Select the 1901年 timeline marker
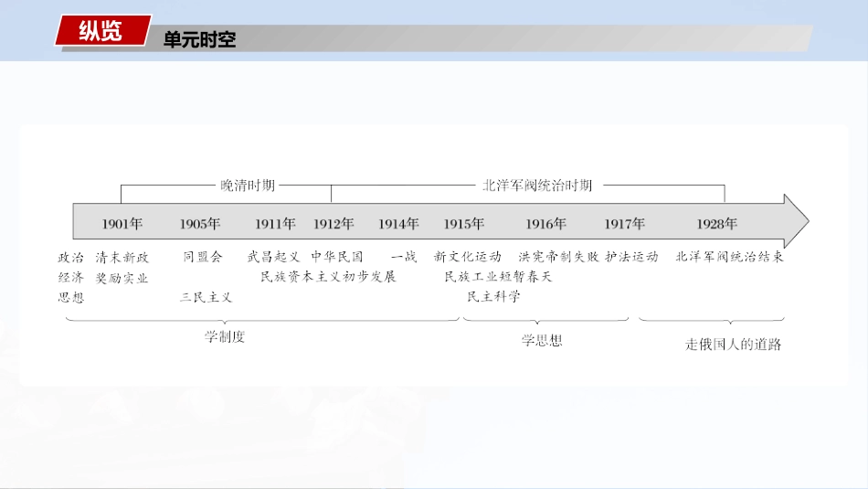This screenshot has height=489, width=868. pos(122,224)
